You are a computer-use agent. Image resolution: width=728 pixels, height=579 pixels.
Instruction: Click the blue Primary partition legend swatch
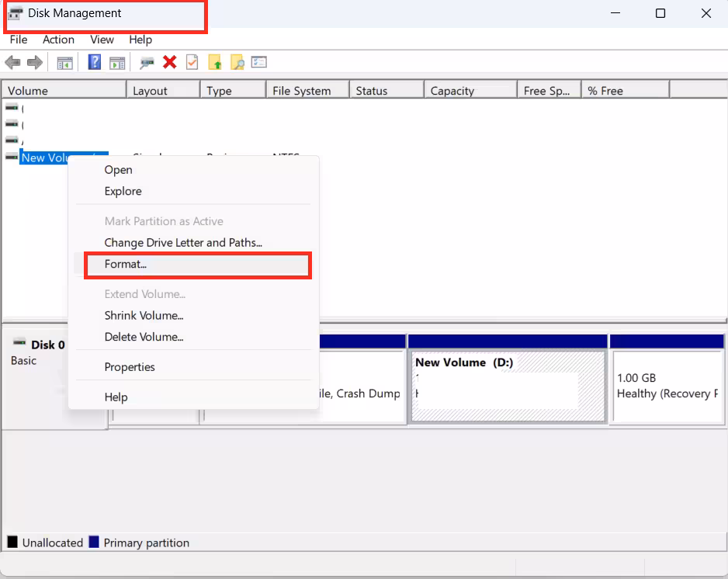pos(94,542)
